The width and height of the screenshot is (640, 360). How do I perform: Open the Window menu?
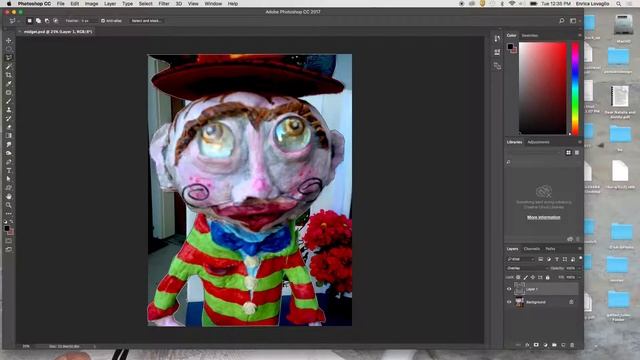tap(213, 4)
